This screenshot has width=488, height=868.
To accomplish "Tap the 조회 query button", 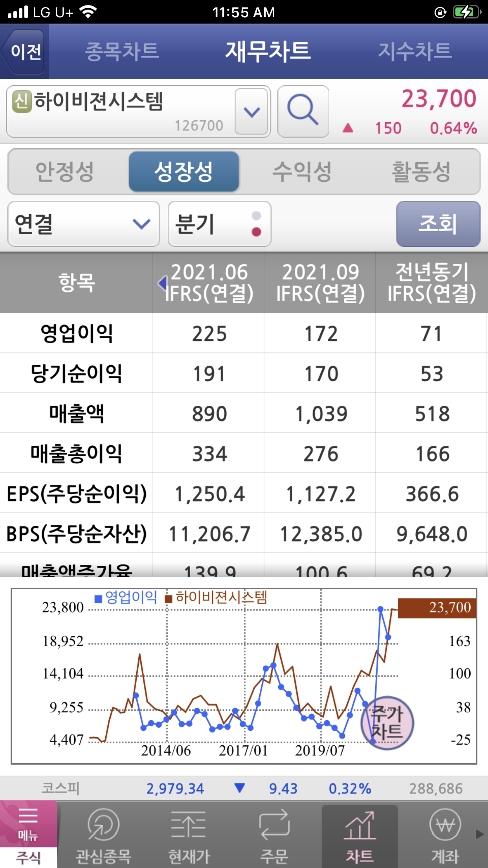I will (438, 224).
